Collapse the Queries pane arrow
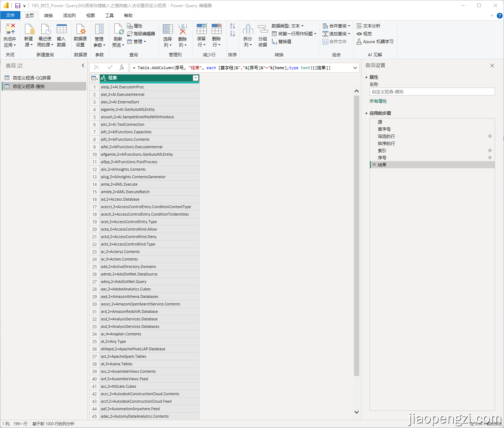Screen dimensions: 504x428 click(x=83, y=66)
